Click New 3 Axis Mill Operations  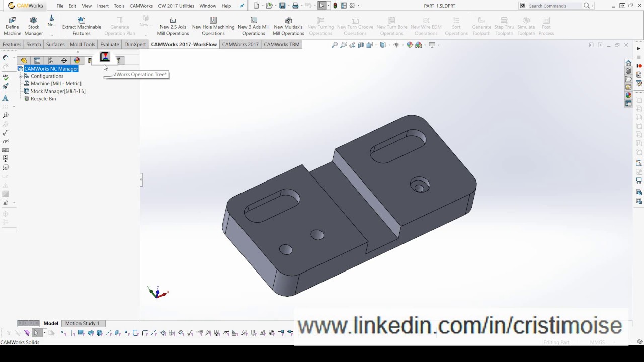pyautogui.click(x=254, y=26)
